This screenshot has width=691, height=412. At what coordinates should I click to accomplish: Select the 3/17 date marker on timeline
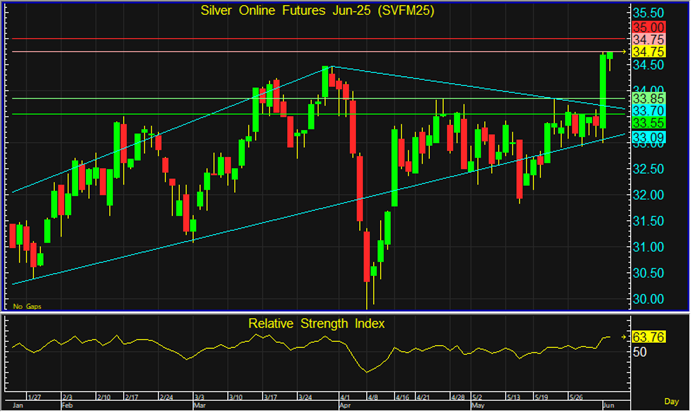(x=270, y=397)
